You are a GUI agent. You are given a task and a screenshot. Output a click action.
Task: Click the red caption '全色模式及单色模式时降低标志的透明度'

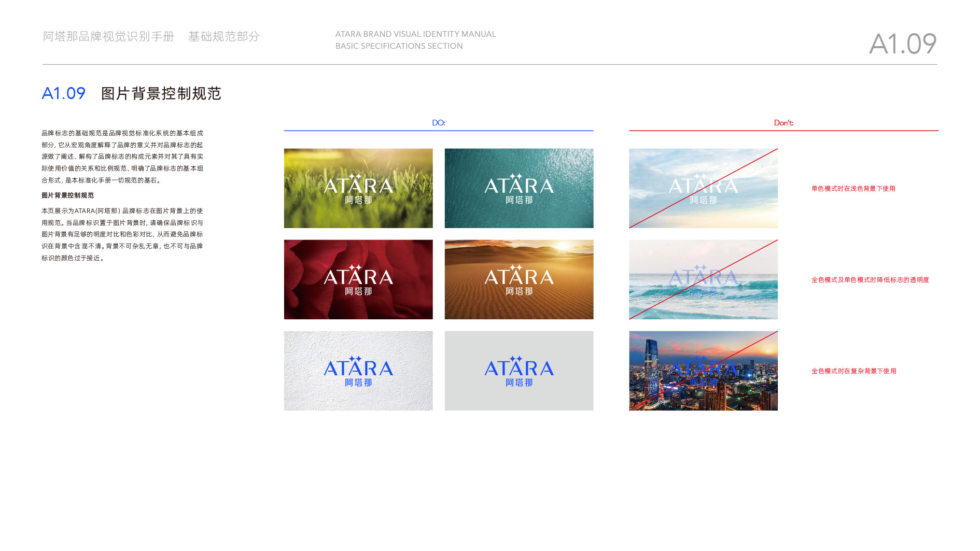point(870,280)
